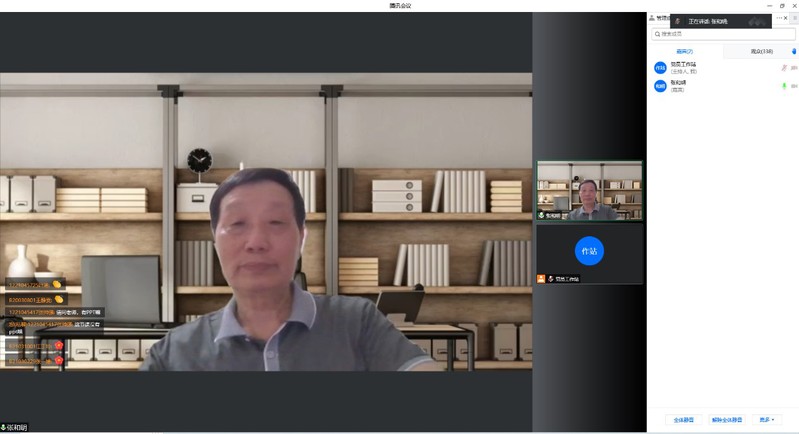Switch to the 观众 (audience) tab
Screen dimensions: 799x434
pyautogui.click(x=760, y=51)
